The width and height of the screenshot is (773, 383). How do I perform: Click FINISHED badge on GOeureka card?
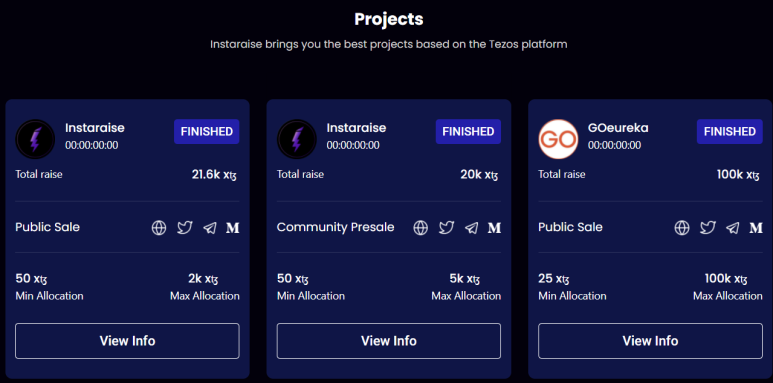(x=730, y=132)
